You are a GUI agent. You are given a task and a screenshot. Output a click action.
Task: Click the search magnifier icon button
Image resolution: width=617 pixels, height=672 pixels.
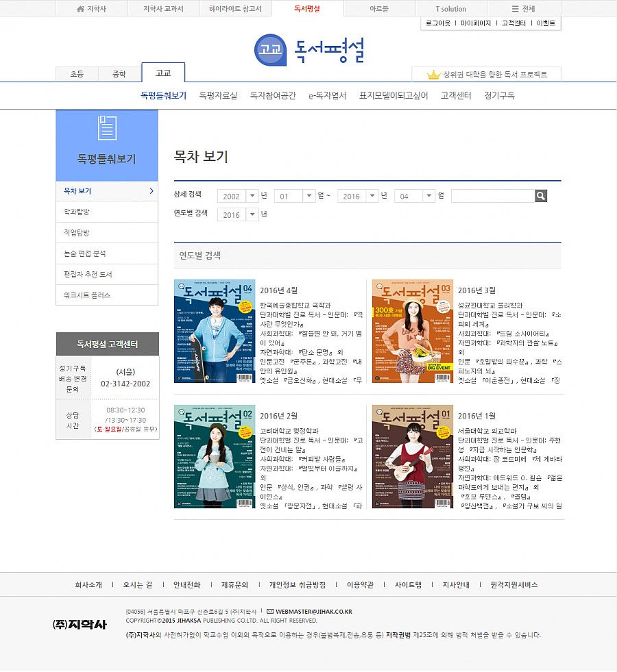pyautogui.click(x=541, y=196)
